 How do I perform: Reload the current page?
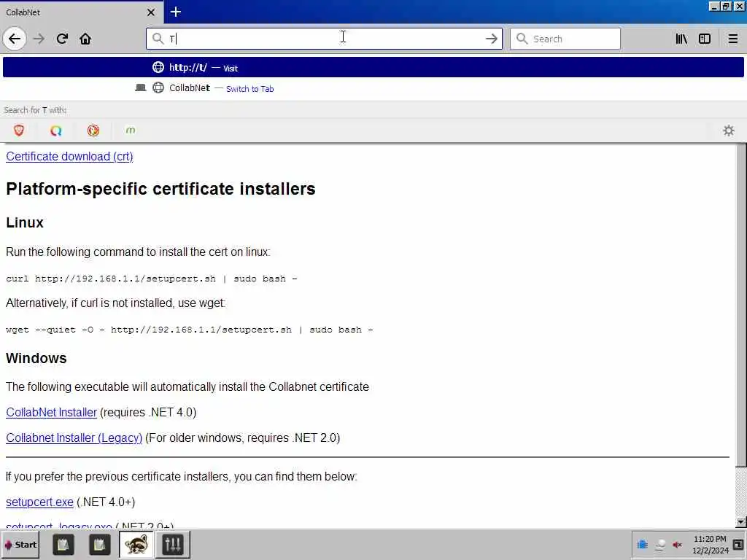[62, 39]
